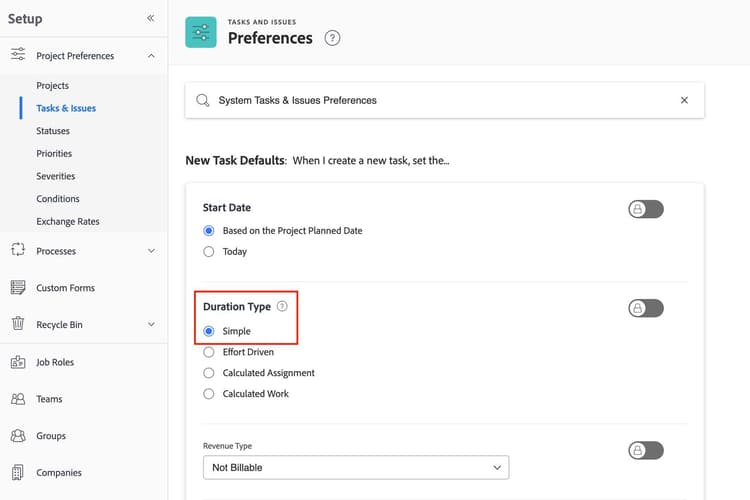
Task: Click the Teams people icon
Action: tap(18, 399)
